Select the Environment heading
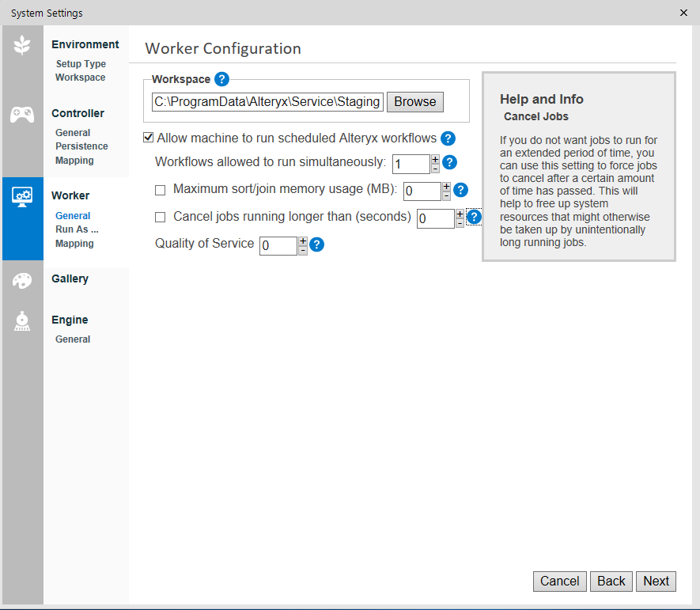The width and height of the screenshot is (700, 610). point(85,44)
